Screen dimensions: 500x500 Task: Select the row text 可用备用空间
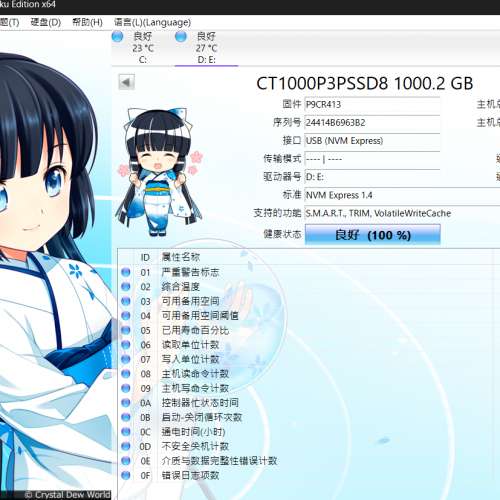(190, 301)
